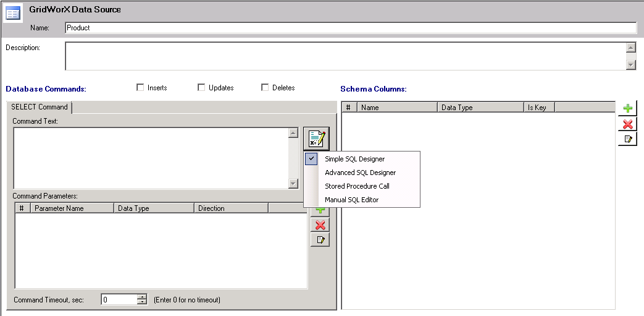The image size is (644, 316).
Task: Add a new schema column with green plus
Action: pyautogui.click(x=627, y=109)
